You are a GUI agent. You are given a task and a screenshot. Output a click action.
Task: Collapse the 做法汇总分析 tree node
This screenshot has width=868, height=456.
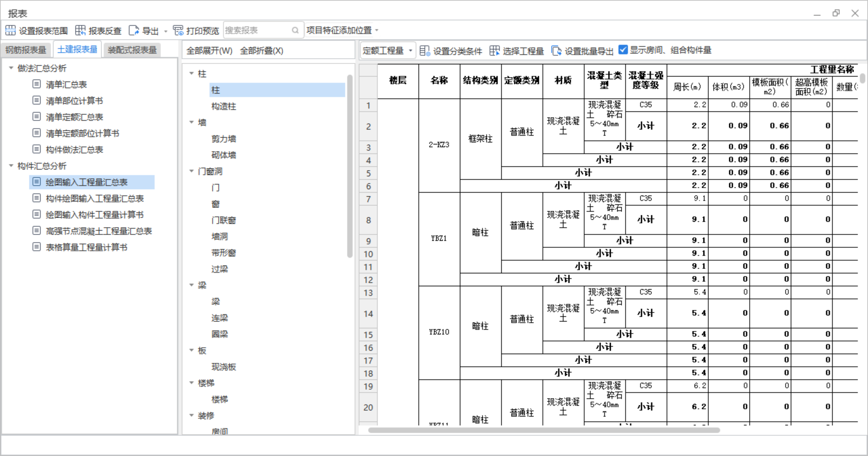pyautogui.click(x=11, y=68)
